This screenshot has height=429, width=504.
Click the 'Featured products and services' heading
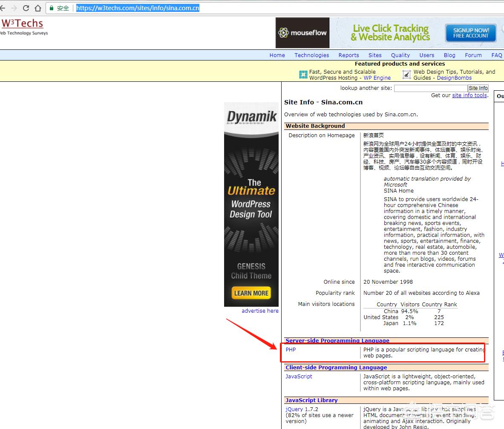coord(400,63)
